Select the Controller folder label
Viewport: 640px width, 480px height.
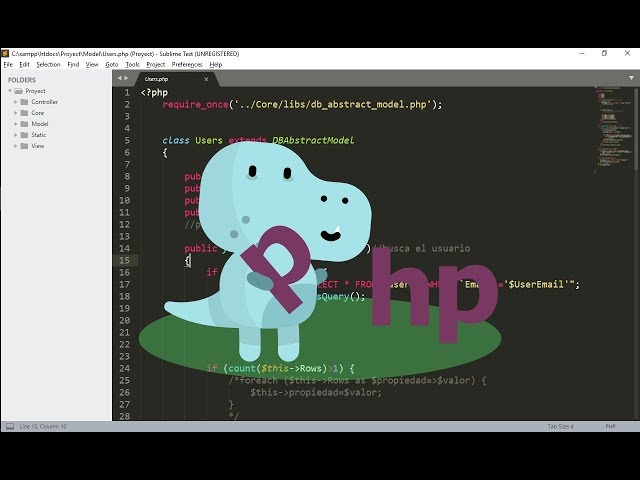point(44,102)
